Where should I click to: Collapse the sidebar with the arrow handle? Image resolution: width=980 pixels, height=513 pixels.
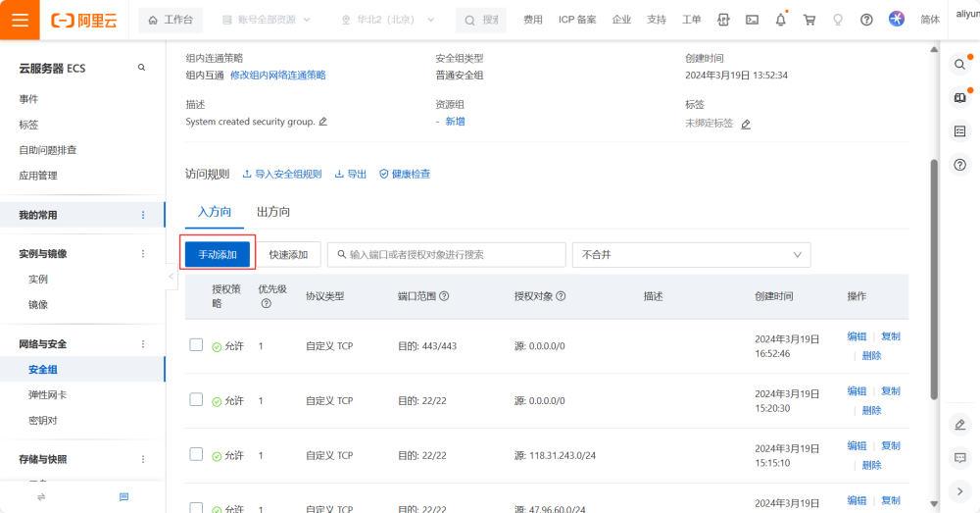coord(171,277)
